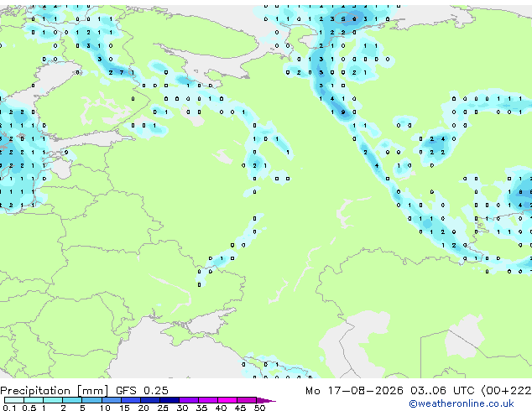Select the 30–35 mm purple legend swatch
The width and height of the screenshot is (532, 411).
189,400
